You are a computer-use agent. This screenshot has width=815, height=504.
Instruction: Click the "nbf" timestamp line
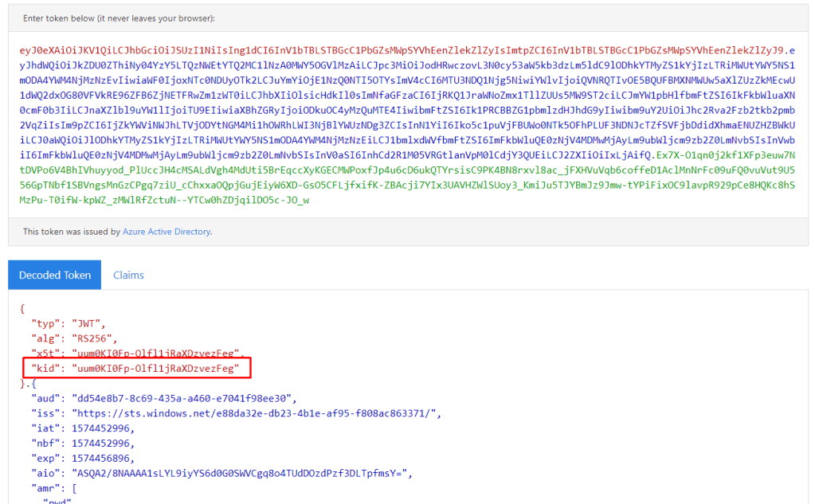(83, 443)
